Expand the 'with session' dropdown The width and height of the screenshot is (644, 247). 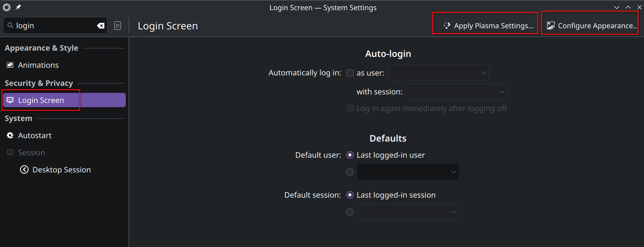pyautogui.click(x=456, y=92)
